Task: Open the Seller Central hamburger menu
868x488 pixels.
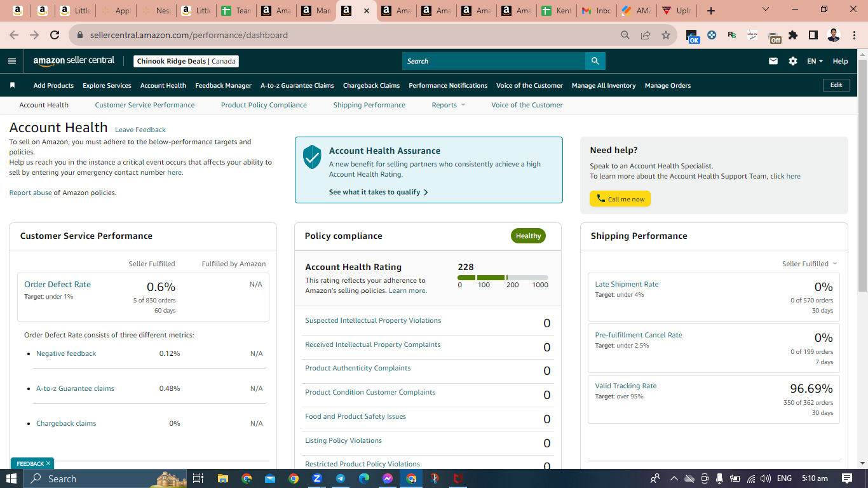Action: tap(12, 61)
